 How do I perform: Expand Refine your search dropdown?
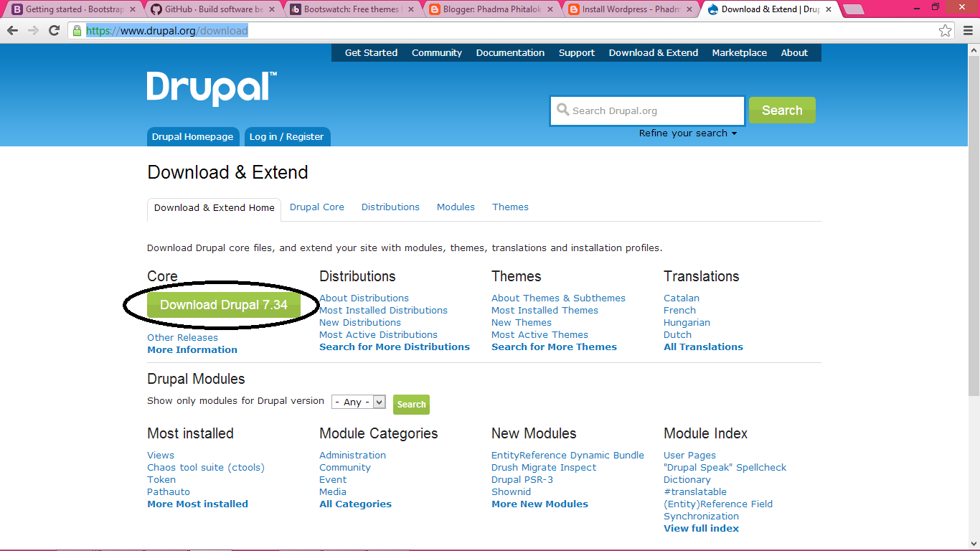coord(688,133)
